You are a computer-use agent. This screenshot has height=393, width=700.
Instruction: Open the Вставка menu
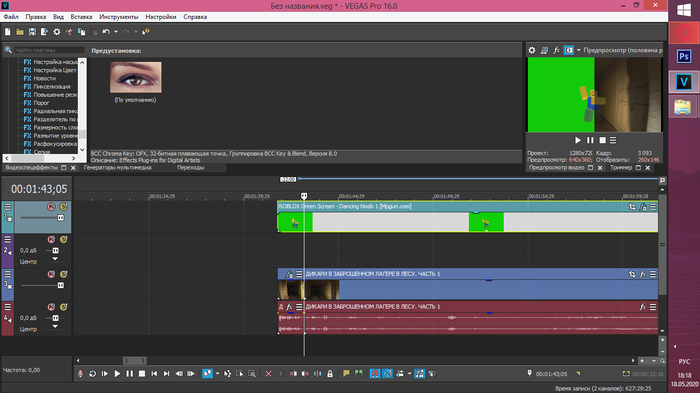click(x=81, y=17)
